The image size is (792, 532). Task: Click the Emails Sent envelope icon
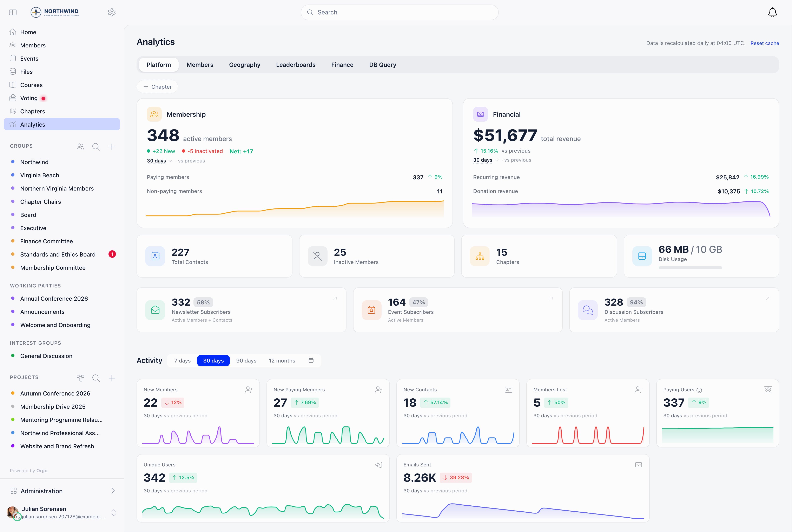pos(638,465)
